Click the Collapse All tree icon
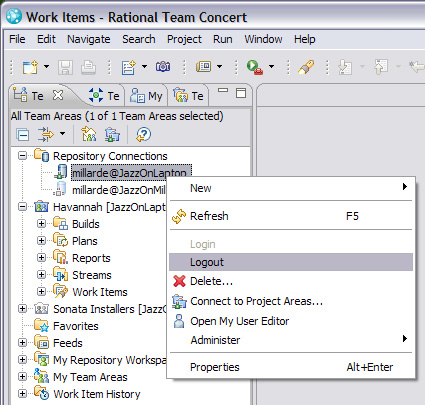The image size is (425, 405). [x=23, y=135]
